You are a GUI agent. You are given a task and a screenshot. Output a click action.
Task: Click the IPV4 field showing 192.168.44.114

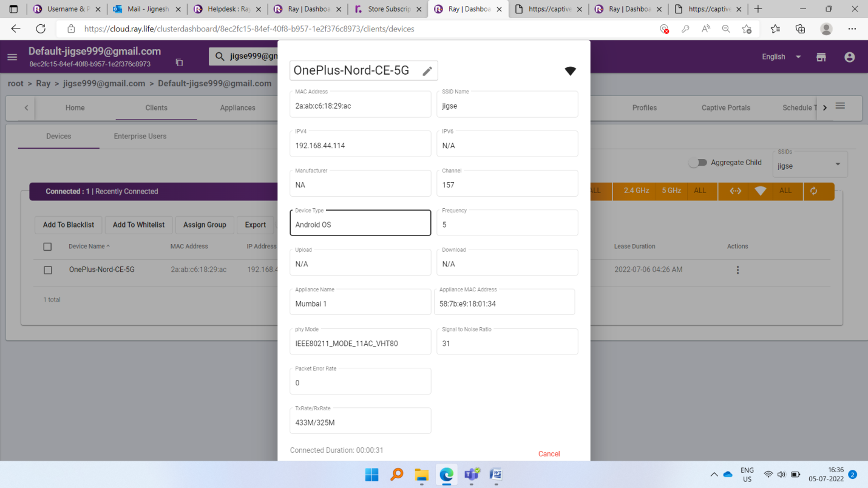pos(361,143)
